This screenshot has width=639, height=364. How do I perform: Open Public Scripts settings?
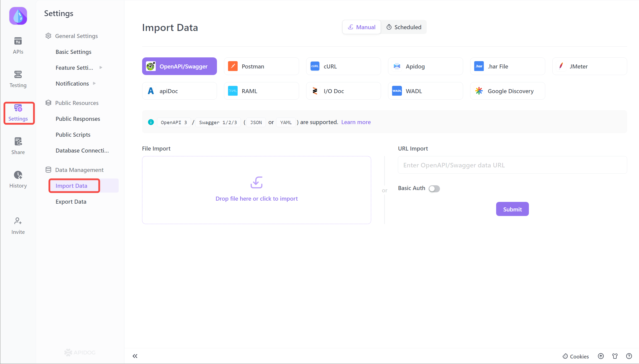point(73,134)
